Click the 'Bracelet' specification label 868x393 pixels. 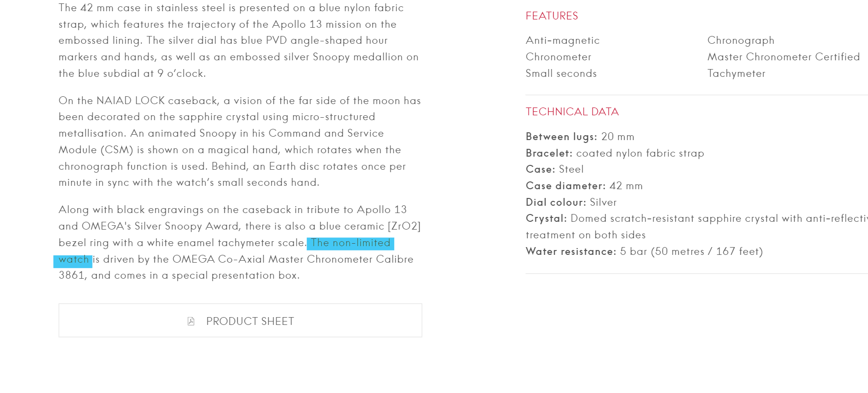coord(549,153)
